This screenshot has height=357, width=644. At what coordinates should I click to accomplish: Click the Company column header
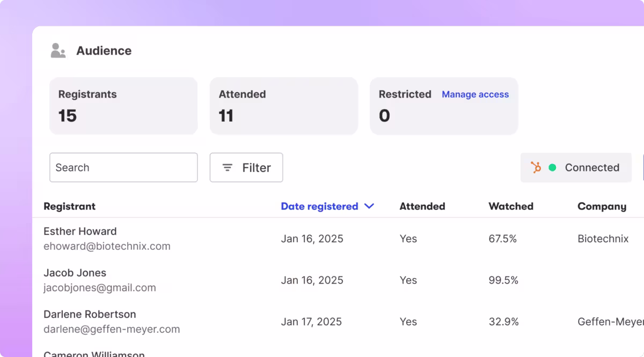[602, 206]
